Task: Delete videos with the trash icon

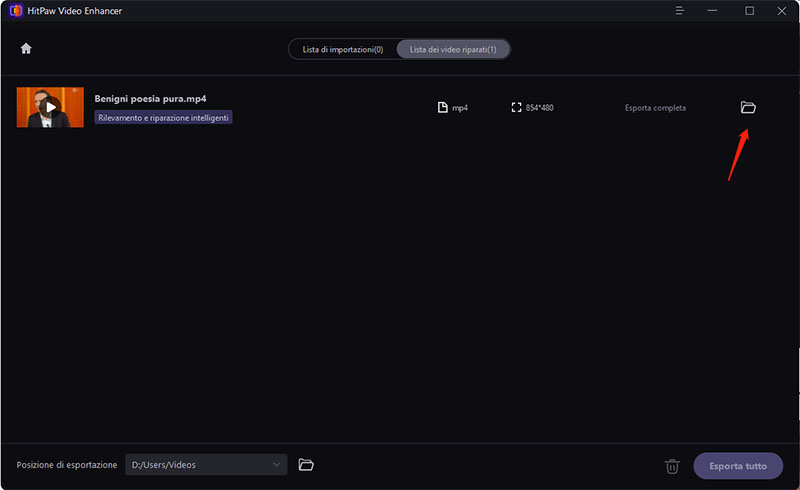Action: point(672,466)
